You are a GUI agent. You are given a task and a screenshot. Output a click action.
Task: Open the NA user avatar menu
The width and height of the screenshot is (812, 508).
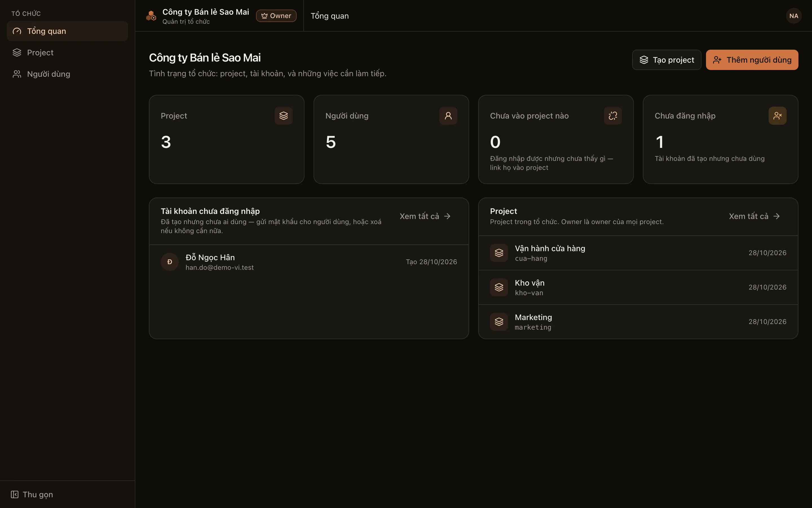click(x=794, y=16)
